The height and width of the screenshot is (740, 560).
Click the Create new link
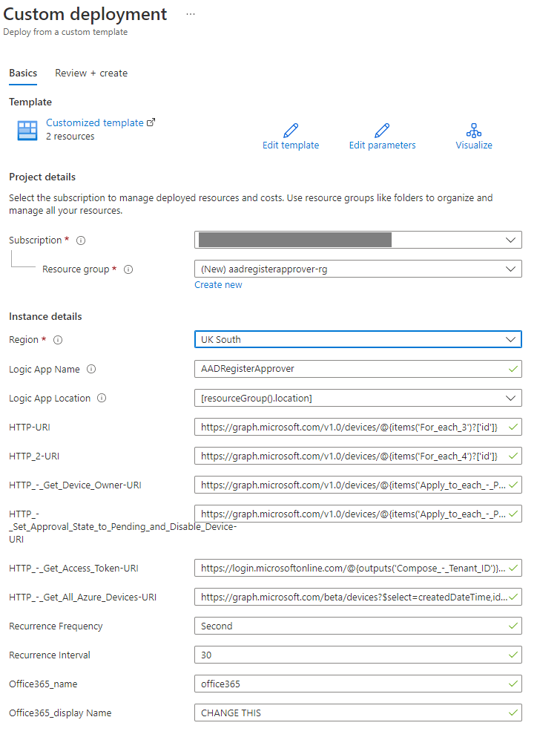(x=218, y=285)
